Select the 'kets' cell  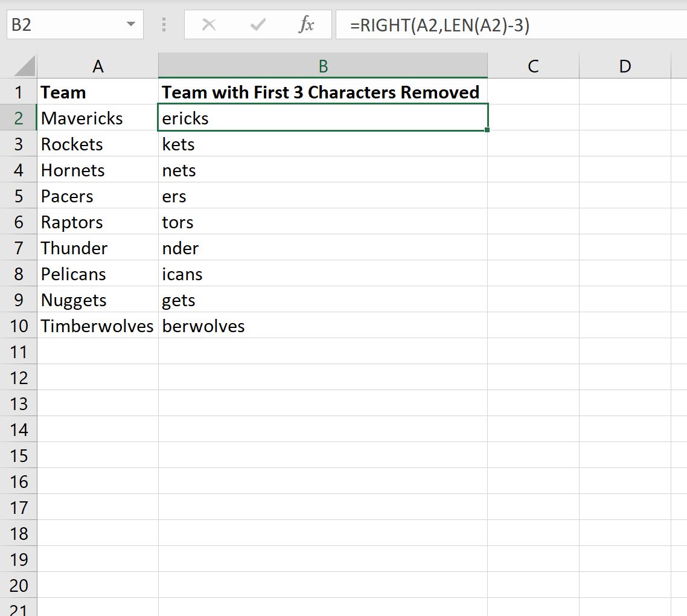[323, 144]
